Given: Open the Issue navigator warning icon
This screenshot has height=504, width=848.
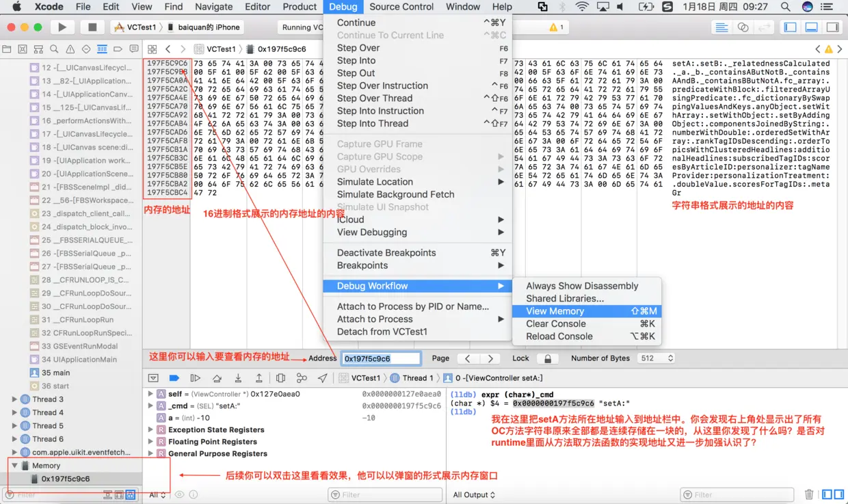Looking at the screenshot, I should click(x=70, y=49).
